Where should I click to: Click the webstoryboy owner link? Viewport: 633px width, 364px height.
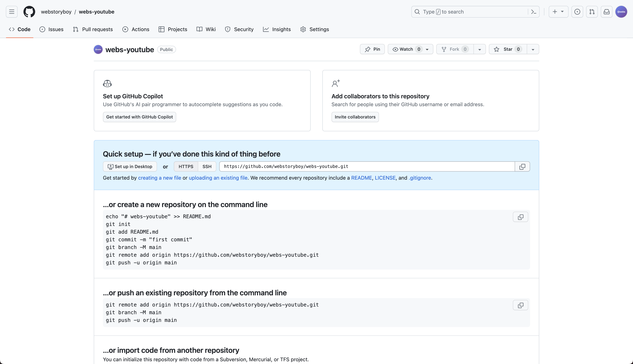coord(56,12)
